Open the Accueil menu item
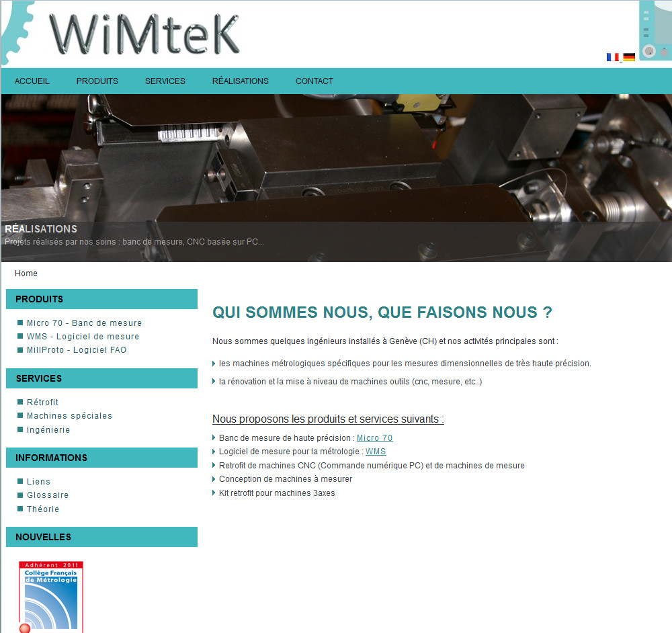This screenshot has height=633, width=672. pos(32,81)
